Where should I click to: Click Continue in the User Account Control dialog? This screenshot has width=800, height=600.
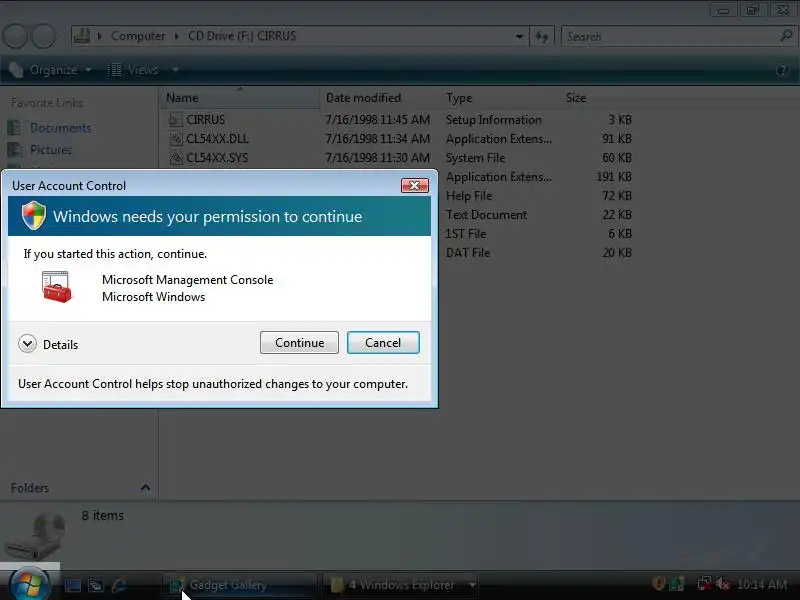(x=299, y=342)
